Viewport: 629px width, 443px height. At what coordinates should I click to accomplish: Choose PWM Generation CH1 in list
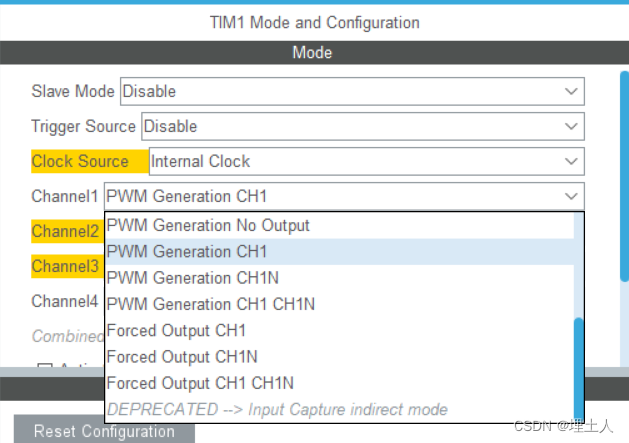(339, 252)
